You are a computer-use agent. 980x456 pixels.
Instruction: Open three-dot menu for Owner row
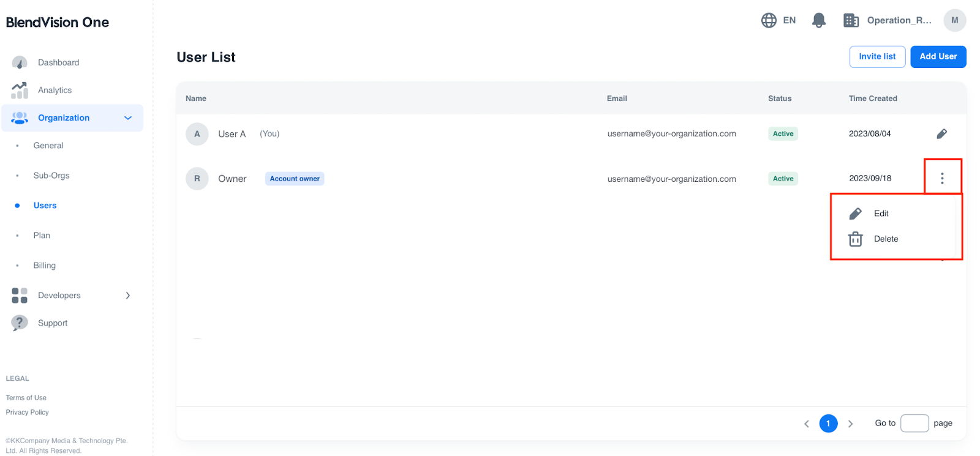942,178
